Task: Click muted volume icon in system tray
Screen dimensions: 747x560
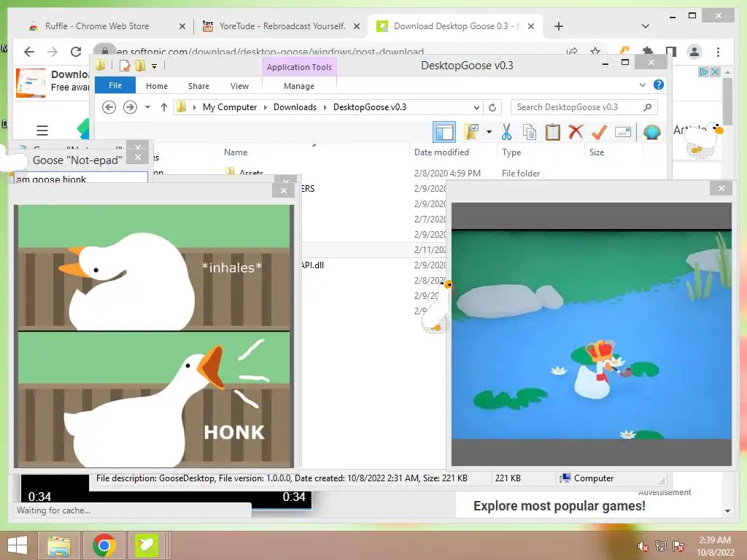Action: click(x=643, y=547)
